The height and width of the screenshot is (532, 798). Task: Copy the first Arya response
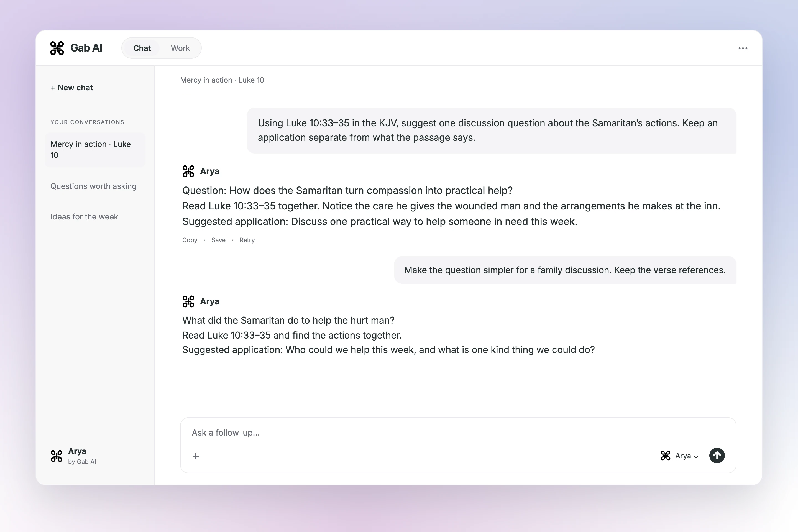coord(190,240)
